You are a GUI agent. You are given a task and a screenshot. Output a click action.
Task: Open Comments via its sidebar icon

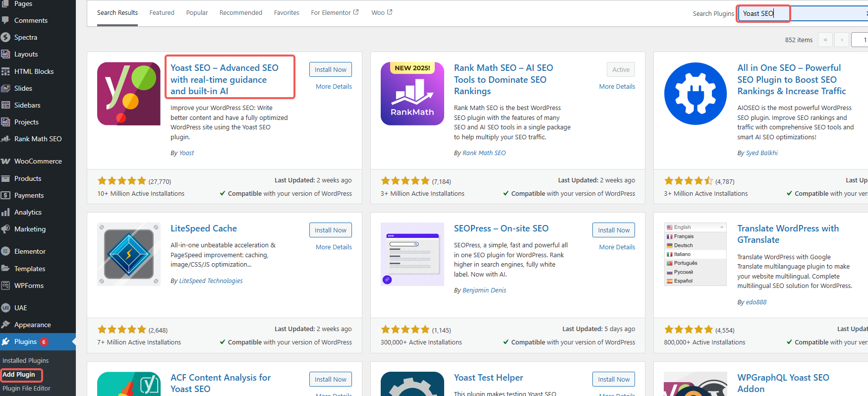[5, 20]
